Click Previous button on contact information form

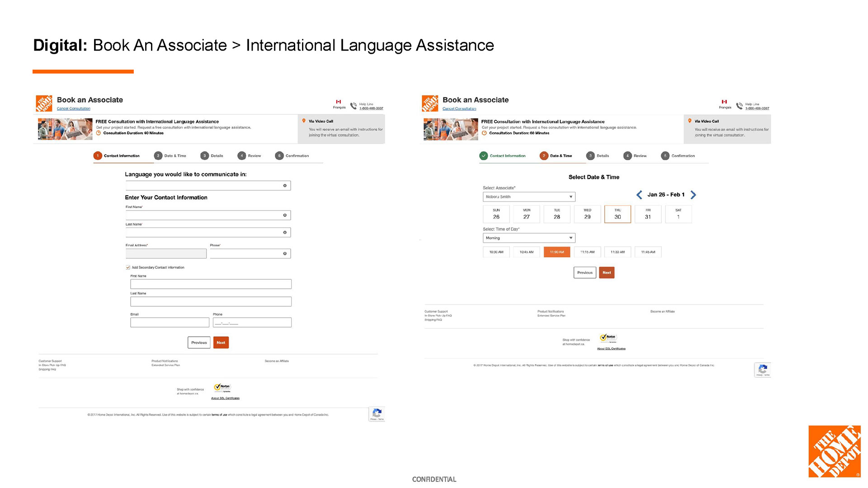tap(199, 343)
